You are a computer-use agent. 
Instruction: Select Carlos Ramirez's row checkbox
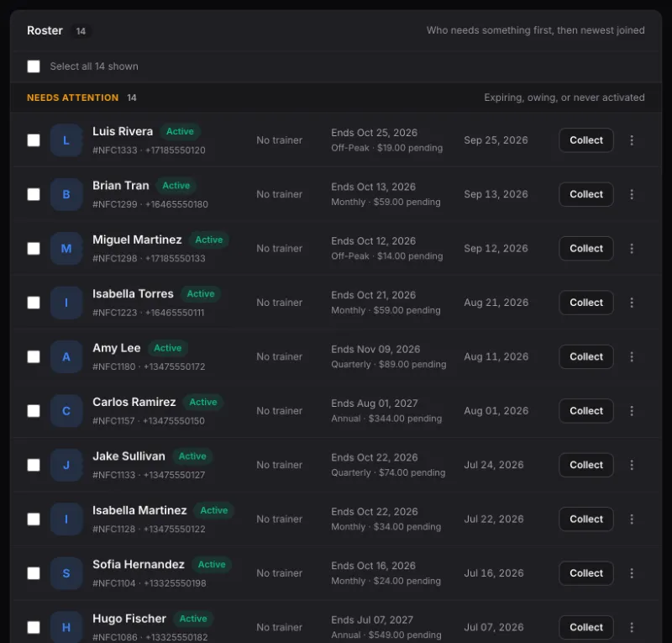34,411
